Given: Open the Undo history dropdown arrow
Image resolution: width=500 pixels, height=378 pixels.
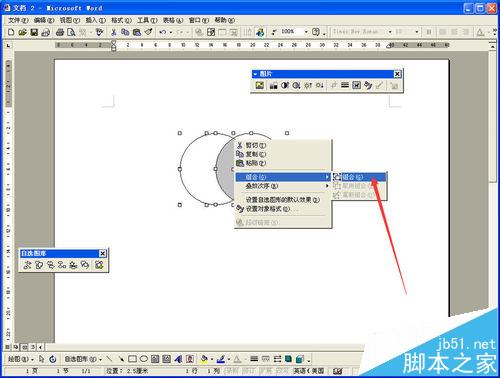Looking at the screenshot, I should (171, 32).
